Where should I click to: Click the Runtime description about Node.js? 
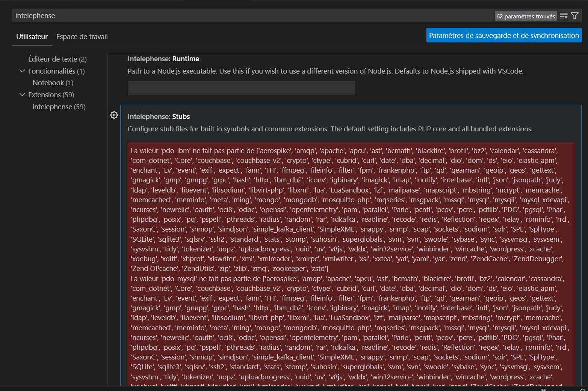(325, 71)
